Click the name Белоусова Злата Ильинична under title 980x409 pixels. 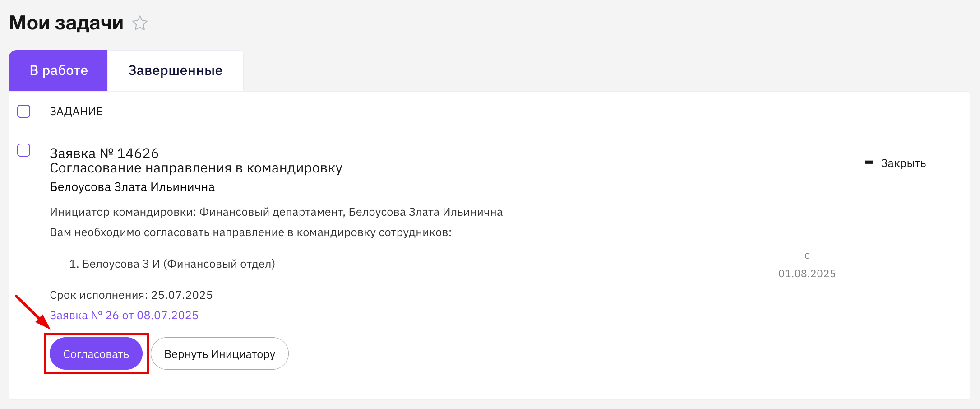click(x=132, y=187)
